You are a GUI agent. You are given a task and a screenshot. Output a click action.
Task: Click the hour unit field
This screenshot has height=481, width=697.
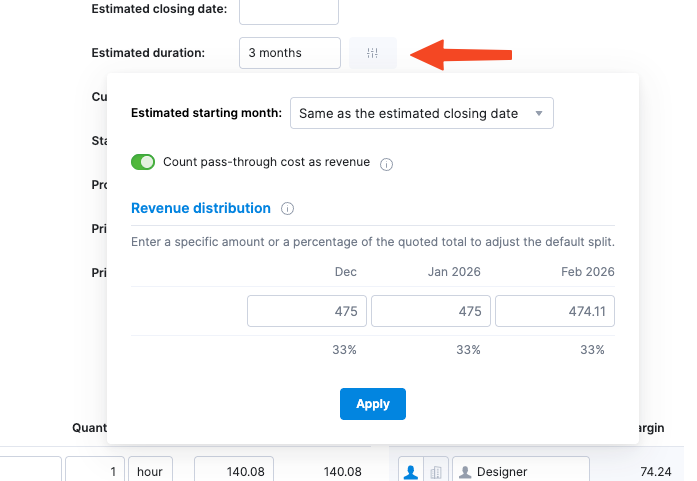[150, 471]
